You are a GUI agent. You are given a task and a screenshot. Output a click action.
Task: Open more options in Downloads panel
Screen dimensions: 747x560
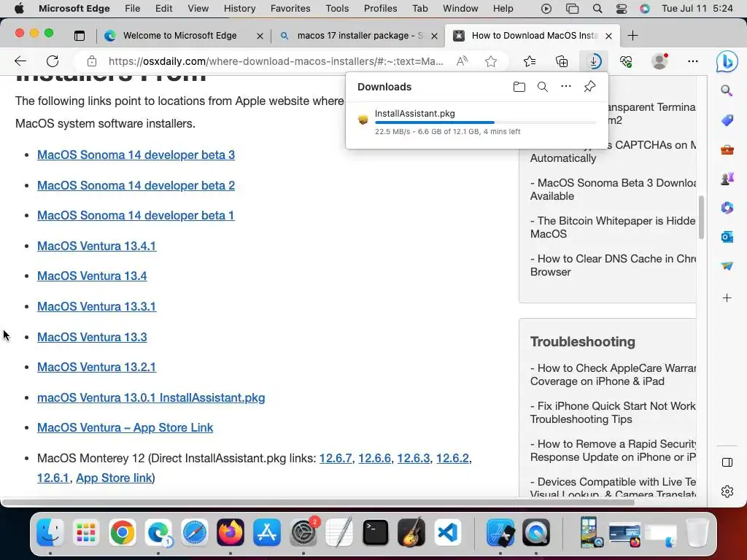tap(566, 87)
